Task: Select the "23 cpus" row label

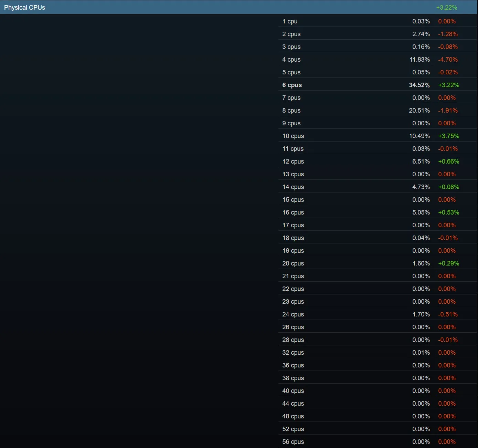Action: point(293,302)
